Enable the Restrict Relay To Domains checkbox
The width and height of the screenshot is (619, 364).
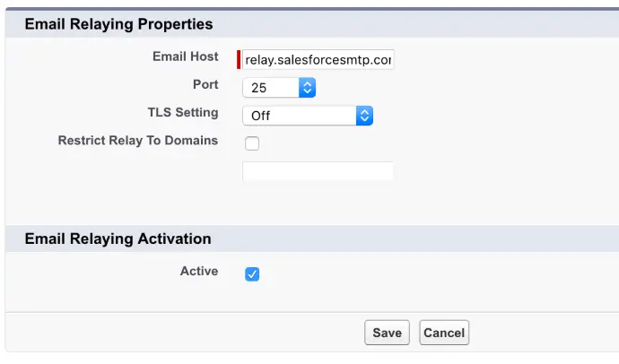point(252,143)
